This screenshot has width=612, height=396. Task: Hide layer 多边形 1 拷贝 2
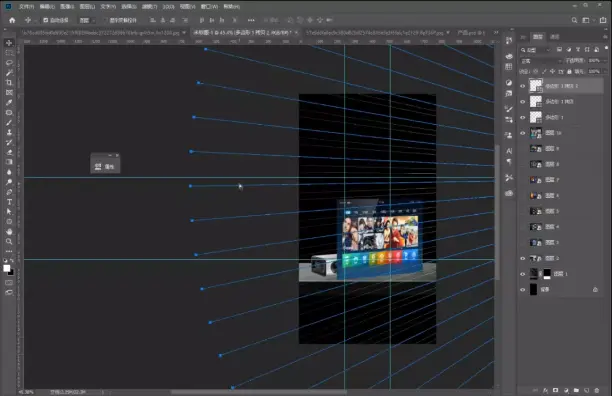523,86
